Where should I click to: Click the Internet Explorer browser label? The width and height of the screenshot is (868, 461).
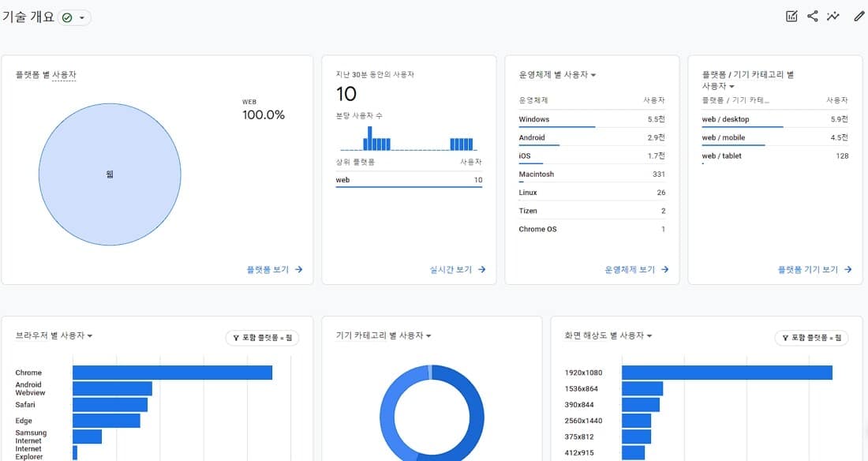pyautogui.click(x=28, y=452)
